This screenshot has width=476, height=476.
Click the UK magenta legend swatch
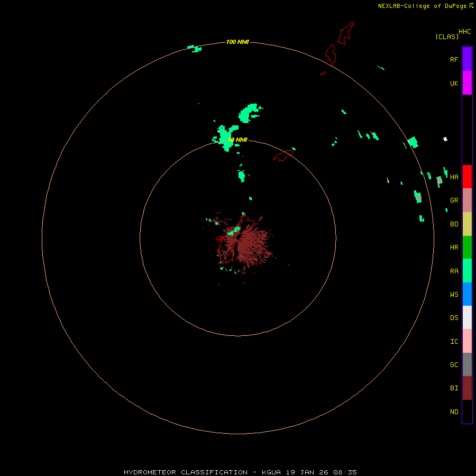467,83
